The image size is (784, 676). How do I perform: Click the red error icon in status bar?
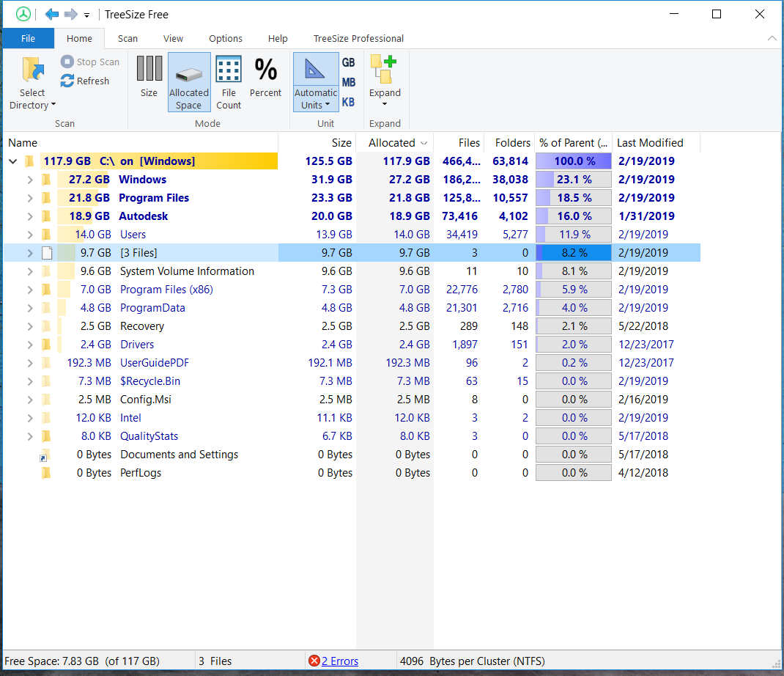(x=314, y=661)
